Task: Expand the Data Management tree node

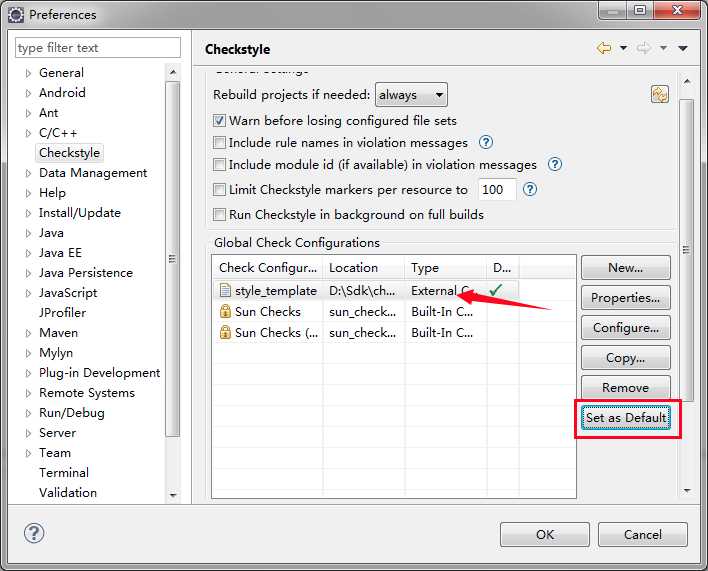Action: pyautogui.click(x=28, y=173)
